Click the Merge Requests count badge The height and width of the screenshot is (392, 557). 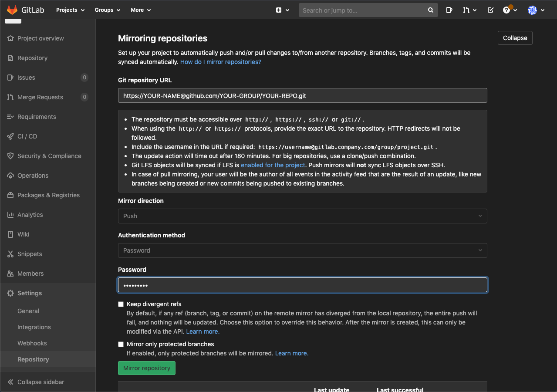point(84,97)
